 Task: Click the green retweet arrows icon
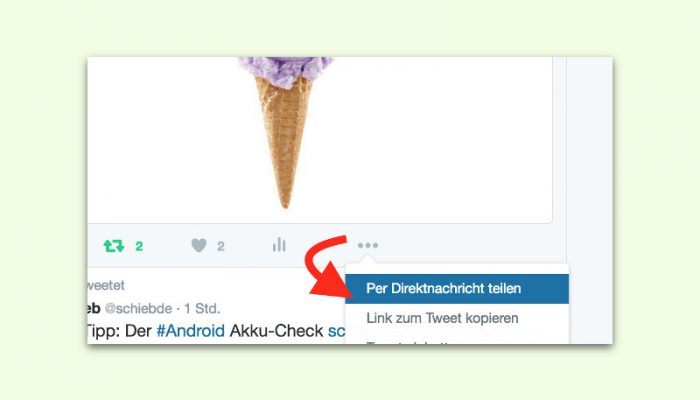[x=114, y=246]
